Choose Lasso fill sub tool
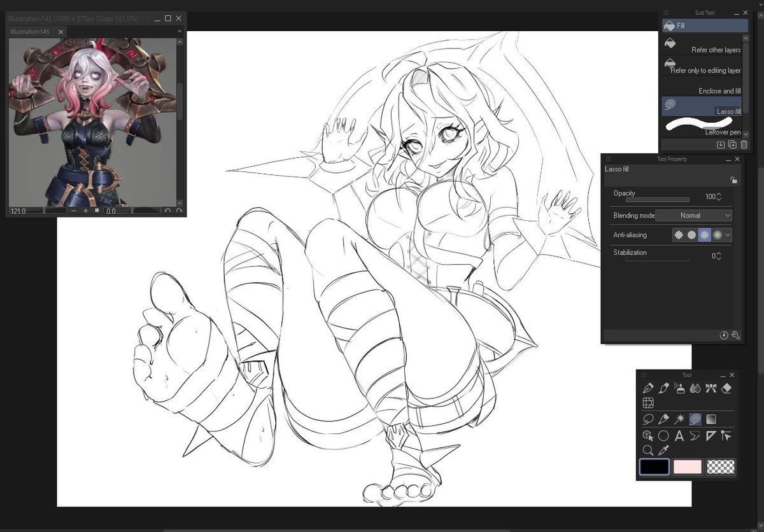The image size is (764, 532). tap(702, 106)
